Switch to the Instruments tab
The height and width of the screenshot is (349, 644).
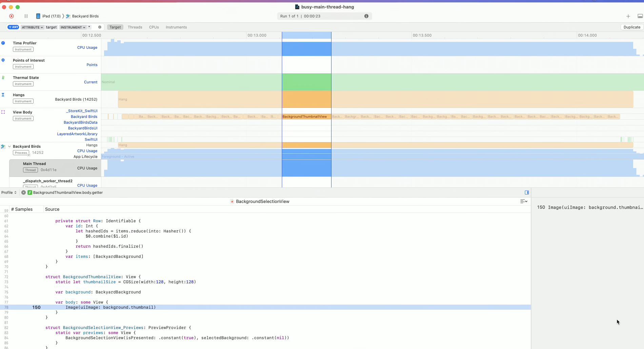176,27
